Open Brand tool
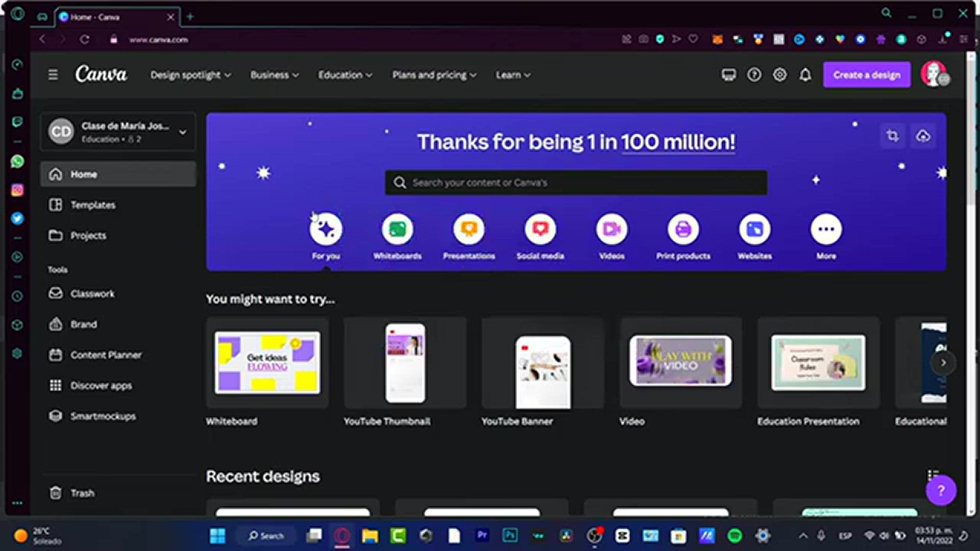 tap(118, 324)
